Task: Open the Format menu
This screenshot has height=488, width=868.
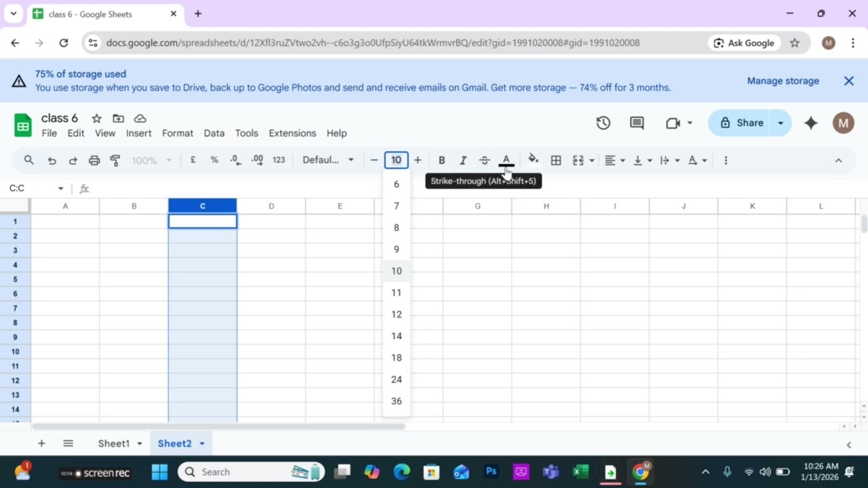Action: coord(178,133)
